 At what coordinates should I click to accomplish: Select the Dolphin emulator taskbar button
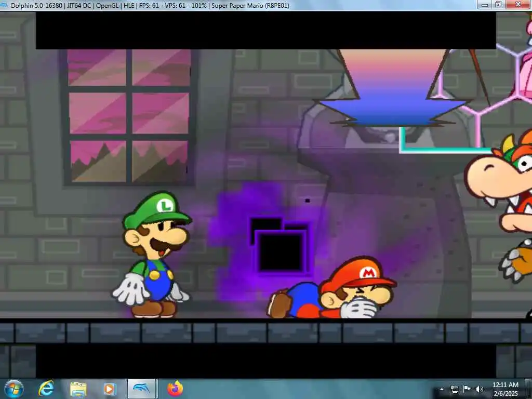pyautogui.click(x=142, y=389)
